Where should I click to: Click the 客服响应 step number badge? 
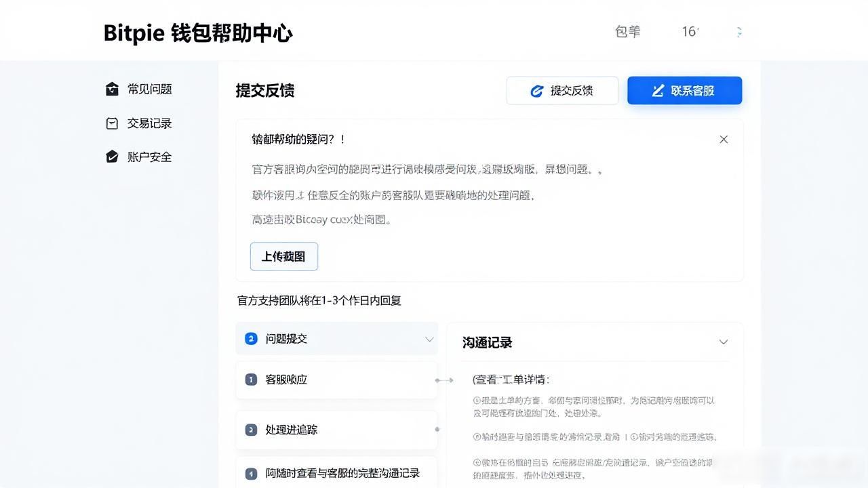[x=251, y=380]
